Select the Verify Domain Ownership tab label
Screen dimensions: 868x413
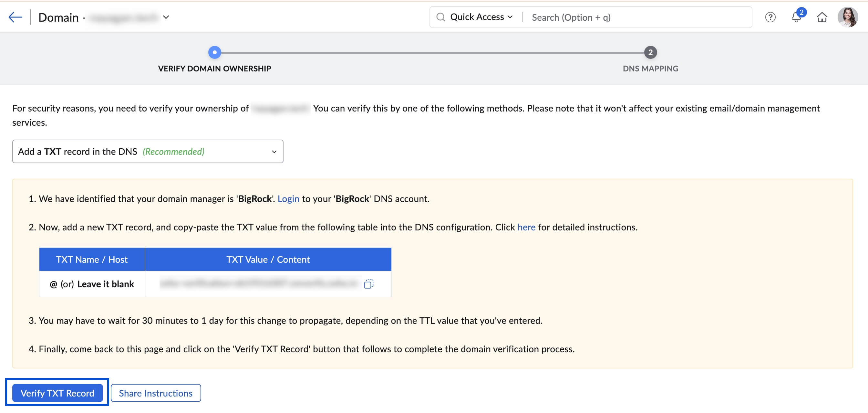tap(214, 69)
